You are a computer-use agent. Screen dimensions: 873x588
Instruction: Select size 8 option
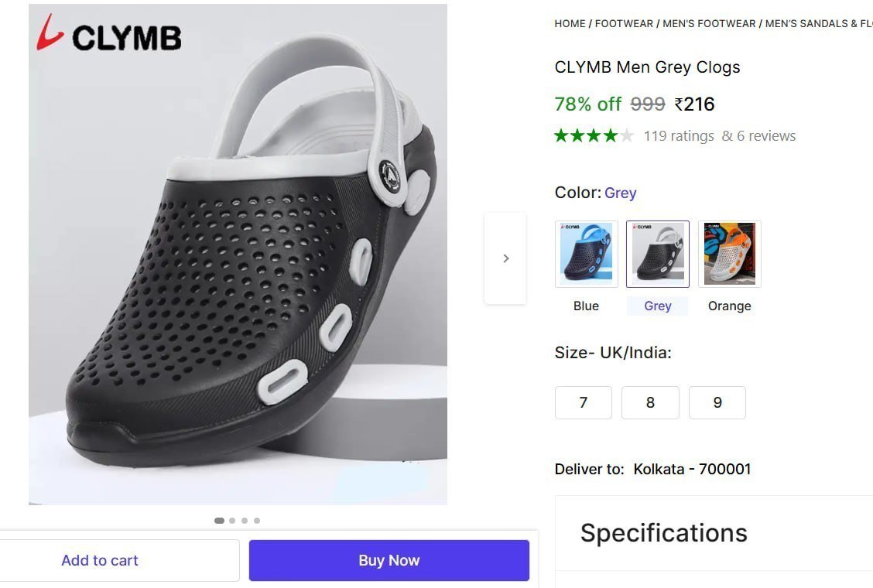coord(650,402)
